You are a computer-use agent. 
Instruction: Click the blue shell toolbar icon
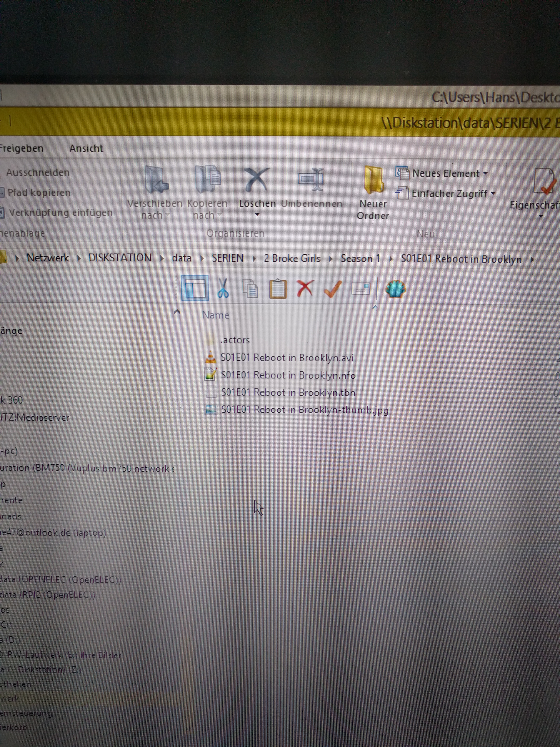tap(396, 289)
